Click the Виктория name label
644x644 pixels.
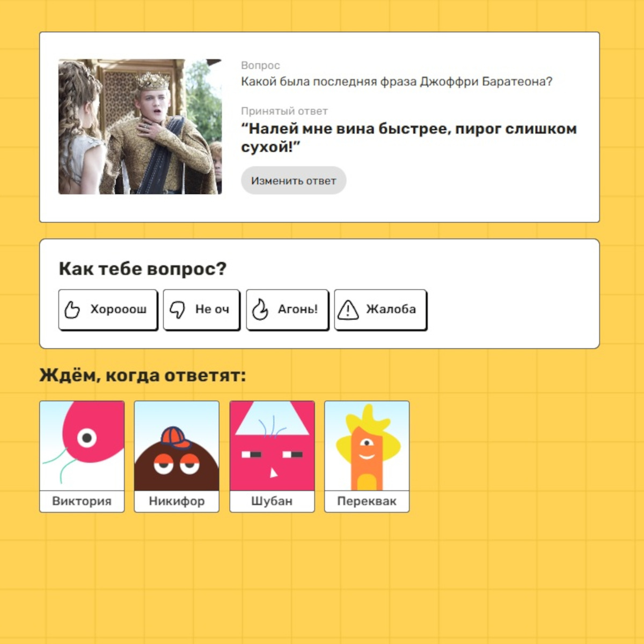pos(82,501)
